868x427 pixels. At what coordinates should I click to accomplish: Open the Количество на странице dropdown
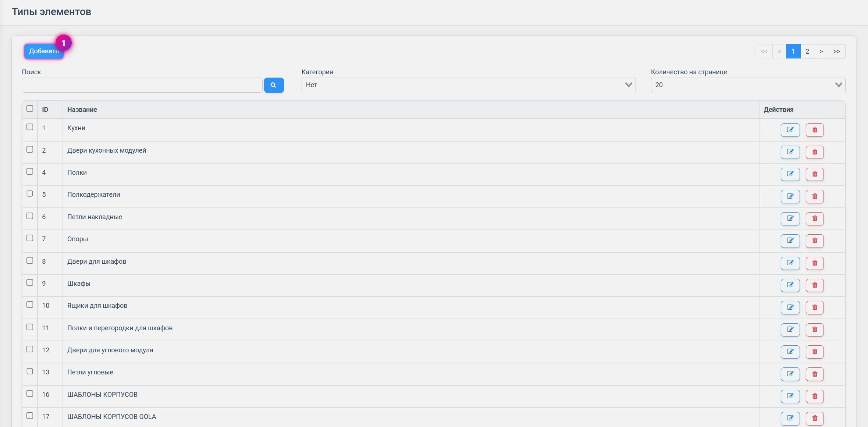click(x=748, y=85)
